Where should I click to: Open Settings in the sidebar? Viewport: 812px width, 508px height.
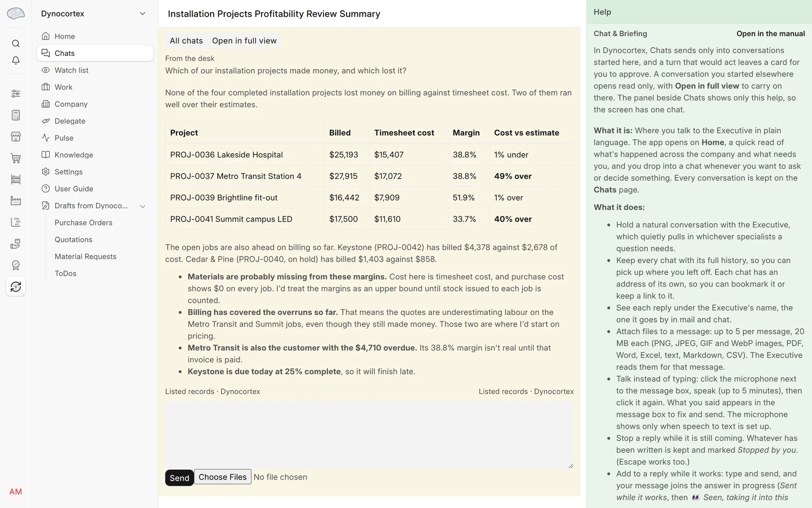95,172
